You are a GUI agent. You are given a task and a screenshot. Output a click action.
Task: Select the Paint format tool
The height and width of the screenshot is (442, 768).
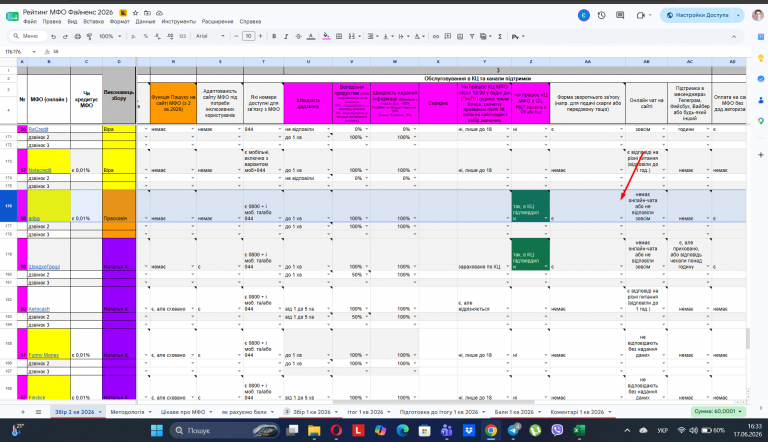89,36
